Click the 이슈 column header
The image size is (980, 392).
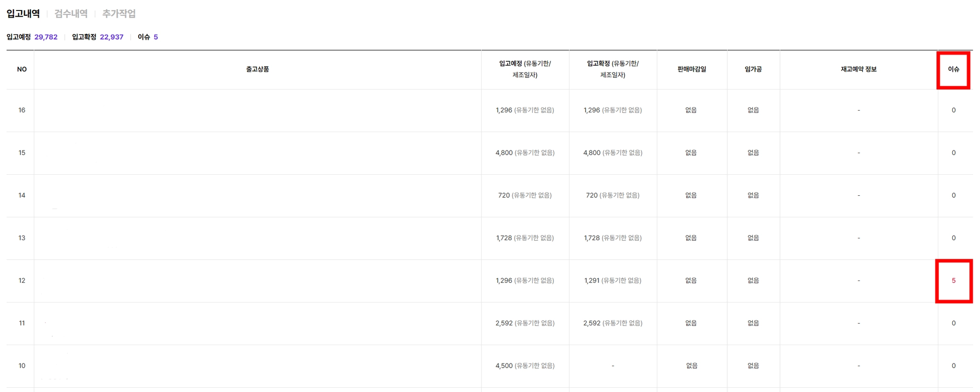coord(953,69)
